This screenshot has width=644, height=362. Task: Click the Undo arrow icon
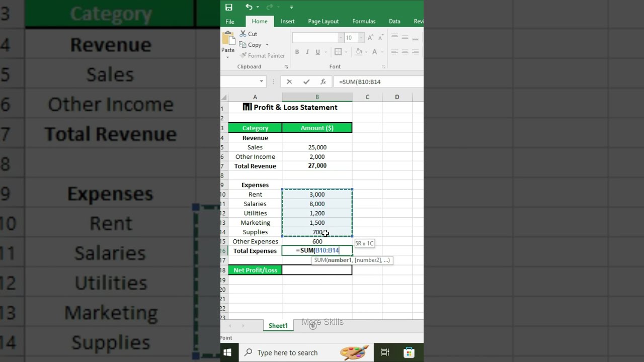point(249,7)
